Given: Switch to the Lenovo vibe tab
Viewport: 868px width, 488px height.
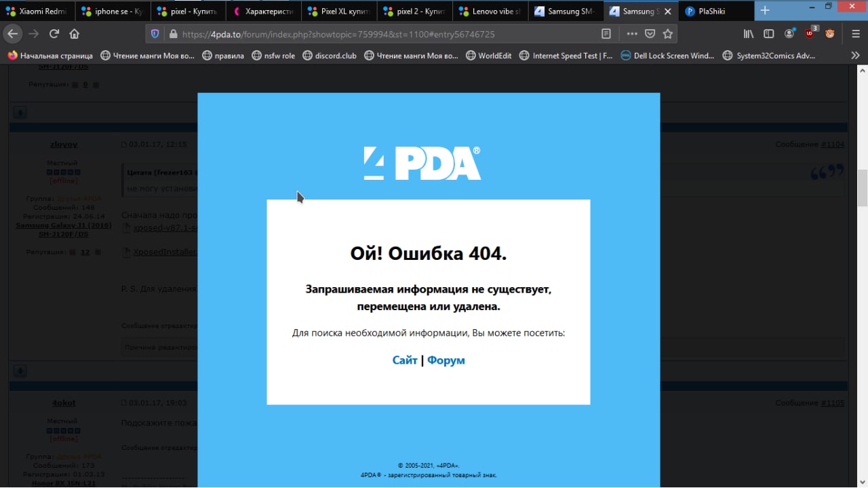Looking at the screenshot, I should (x=492, y=11).
